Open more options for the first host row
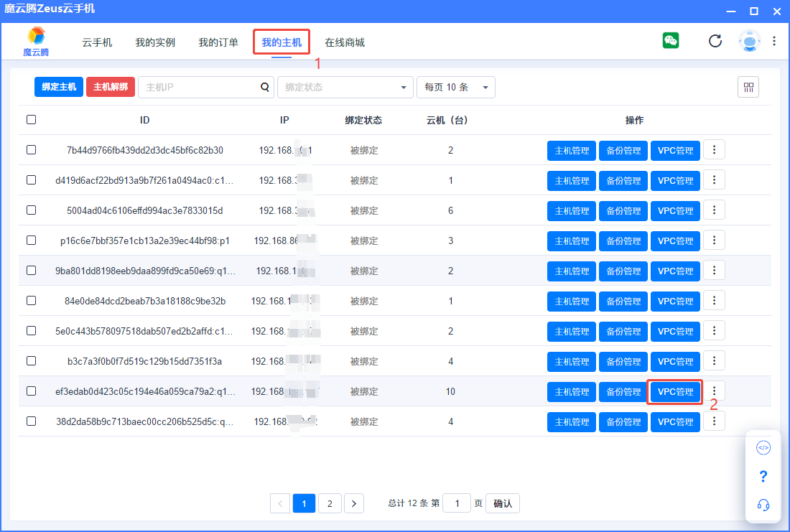Viewport: 790px width, 532px height. coord(714,150)
